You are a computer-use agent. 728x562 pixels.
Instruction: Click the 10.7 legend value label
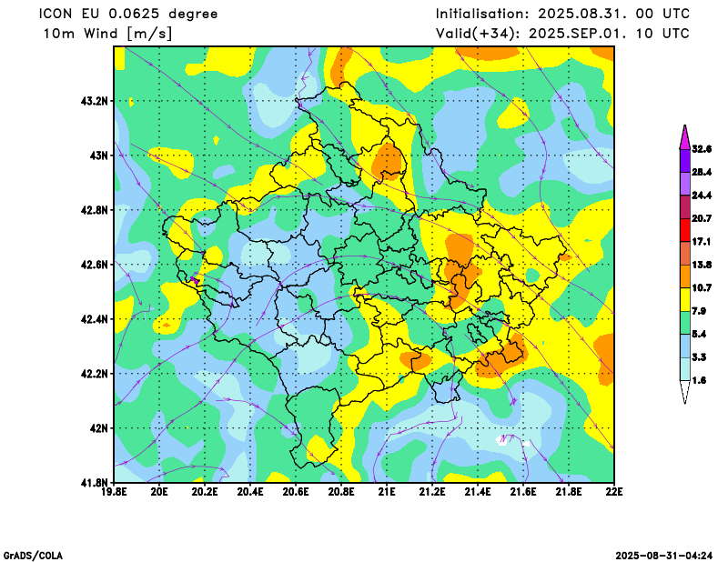tap(702, 288)
